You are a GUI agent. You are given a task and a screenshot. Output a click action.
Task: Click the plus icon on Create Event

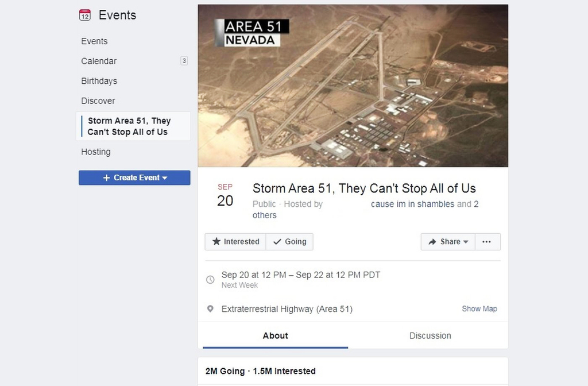tap(105, 177)
